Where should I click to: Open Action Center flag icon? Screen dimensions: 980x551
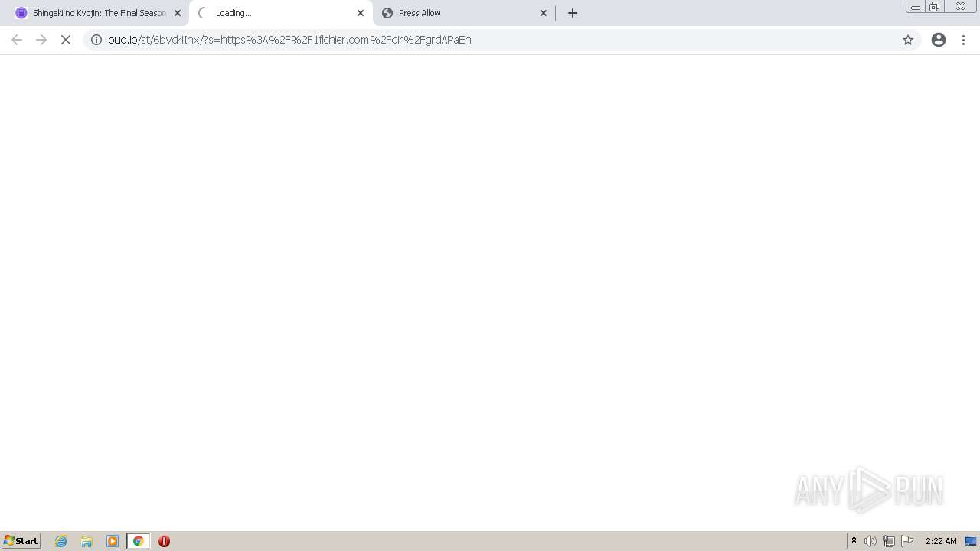tap(907, 541)
